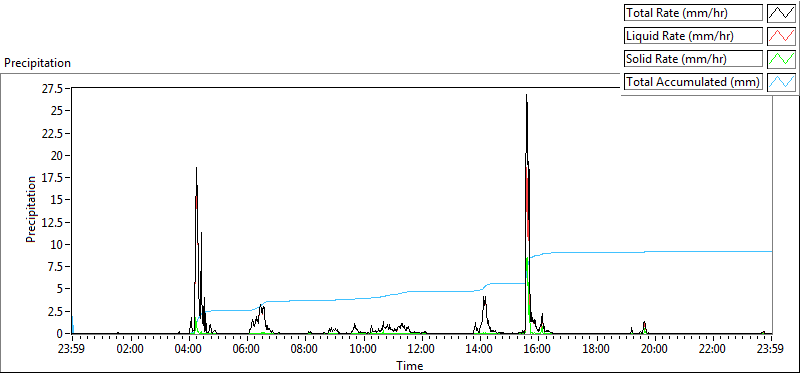The width and height of the screenshot is (800, 373).
Task: Click the 06:00 time axis label
Action: tap(246, 350)
